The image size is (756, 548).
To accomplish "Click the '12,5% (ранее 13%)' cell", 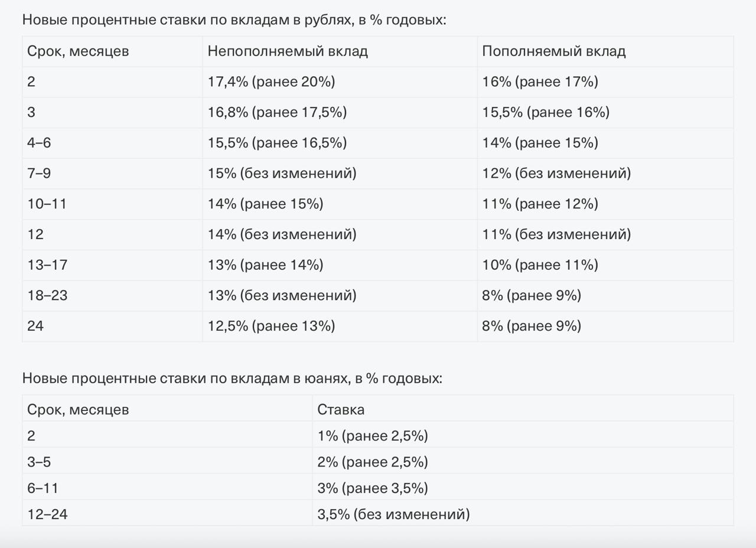I will coord(271,326).
